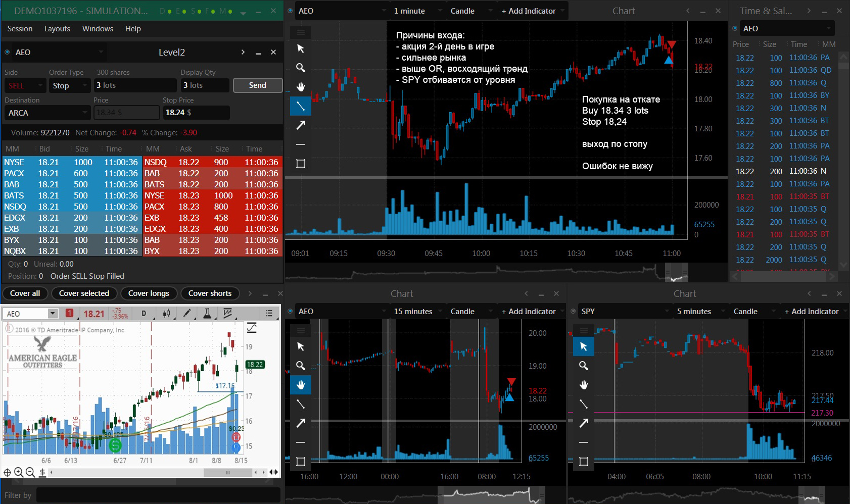
Task: Select the pointer tool in the 15 minutes AEO chart
Action: [x=301, y=346]
